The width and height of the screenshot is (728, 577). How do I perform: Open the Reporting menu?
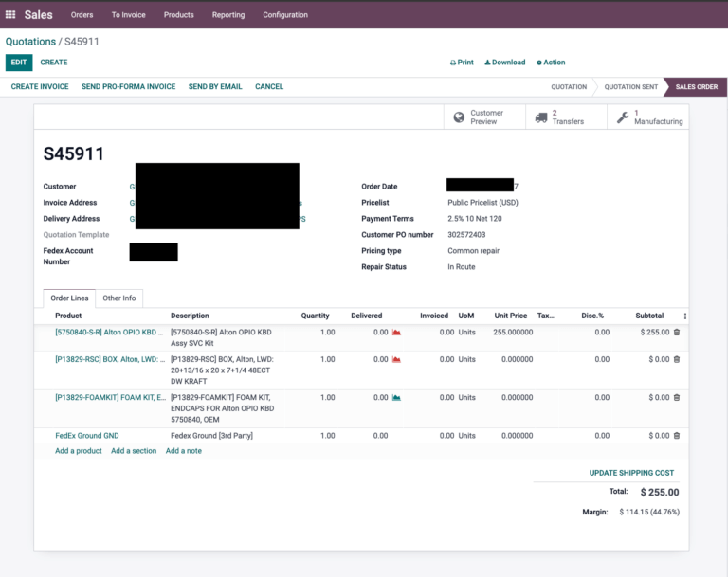point(227,15)
